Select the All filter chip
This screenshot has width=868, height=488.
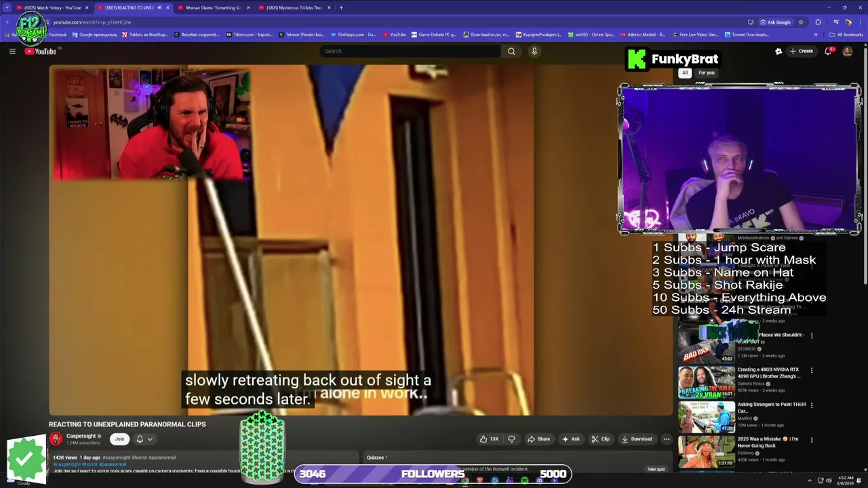coord(685,73)
